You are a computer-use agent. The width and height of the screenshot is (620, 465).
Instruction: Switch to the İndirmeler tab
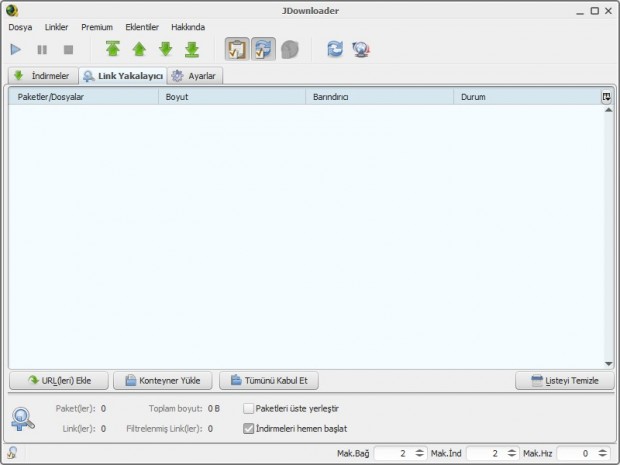point(43,76)
